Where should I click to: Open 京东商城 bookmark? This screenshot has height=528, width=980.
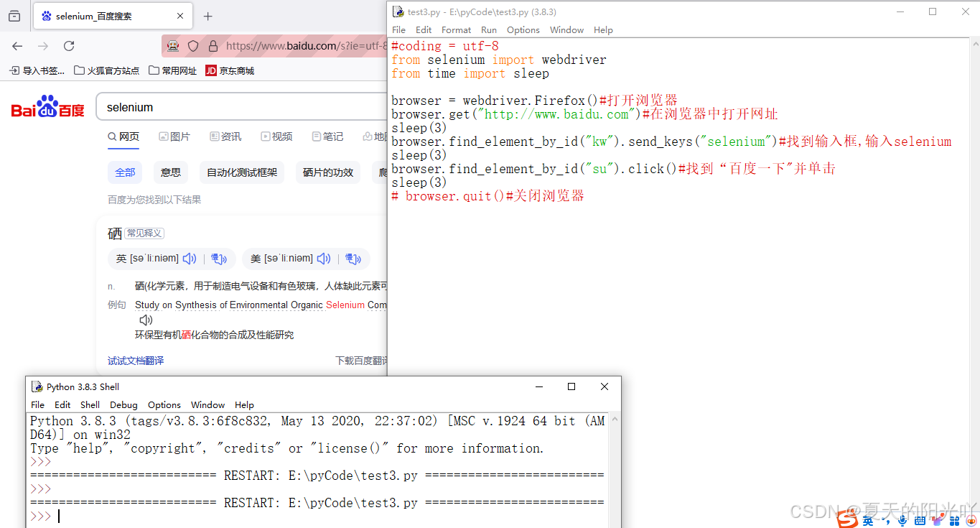click(230, 70)
